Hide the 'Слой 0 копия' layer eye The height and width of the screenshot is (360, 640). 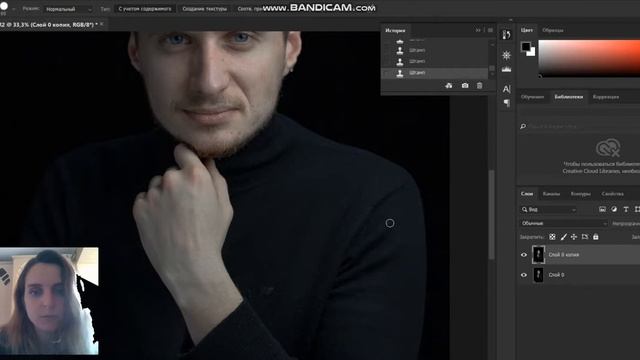pos(524,255)
